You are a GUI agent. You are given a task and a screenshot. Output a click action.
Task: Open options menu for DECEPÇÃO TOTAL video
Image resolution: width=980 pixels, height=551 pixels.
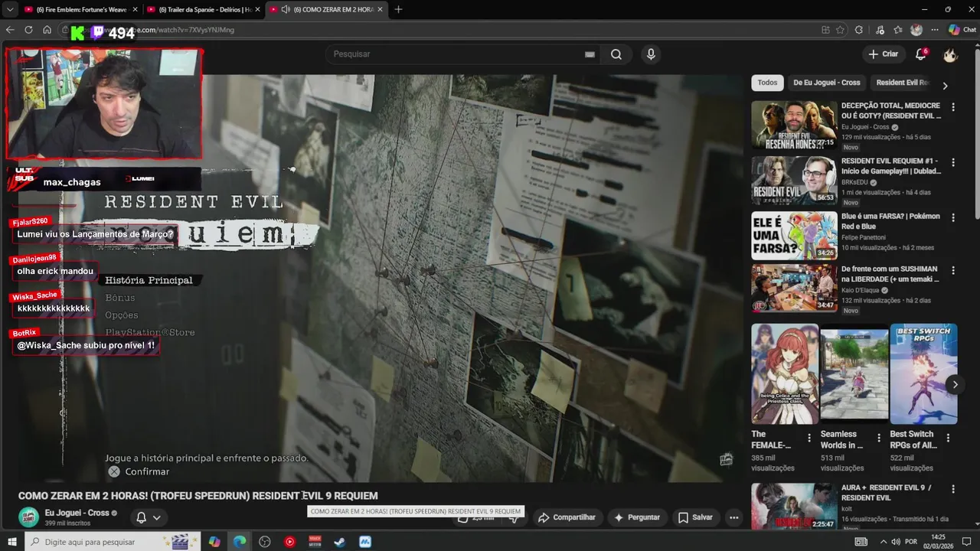pyautogui.click(x=953, y=107)
